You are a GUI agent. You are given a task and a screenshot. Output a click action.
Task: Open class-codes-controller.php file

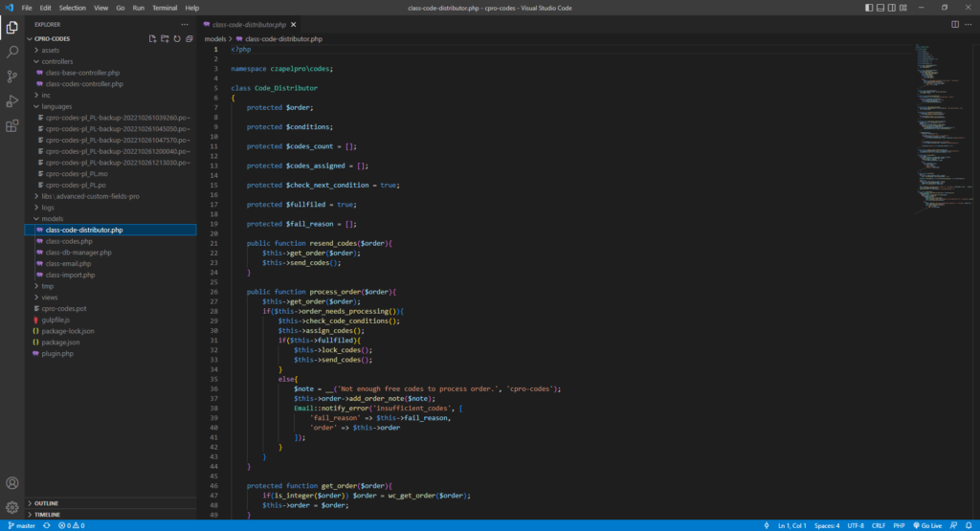click(84, 83)
